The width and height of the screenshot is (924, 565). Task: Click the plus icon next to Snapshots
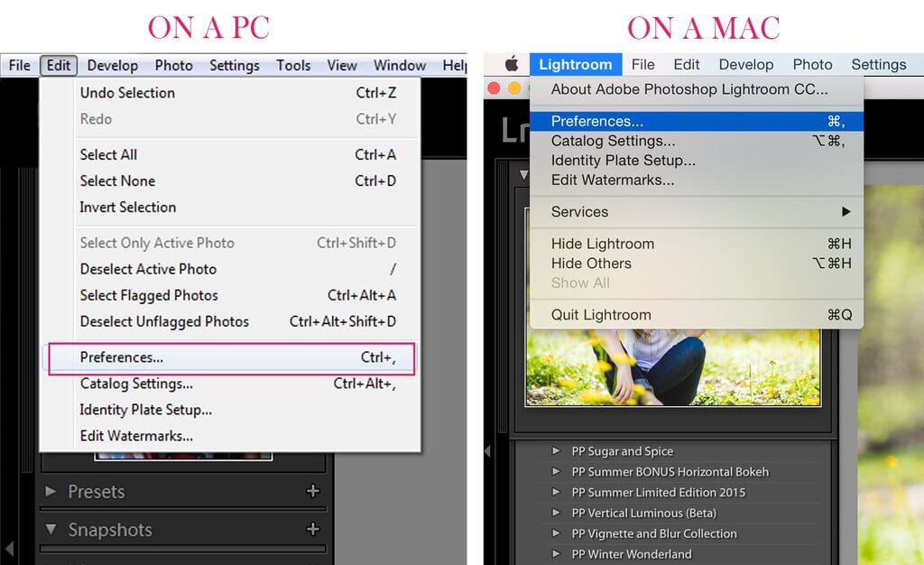pyautogui.click(x=313, y=530)
